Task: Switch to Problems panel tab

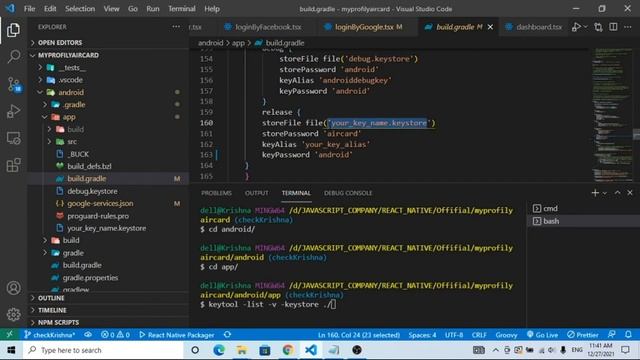Action: coord(216,193)
